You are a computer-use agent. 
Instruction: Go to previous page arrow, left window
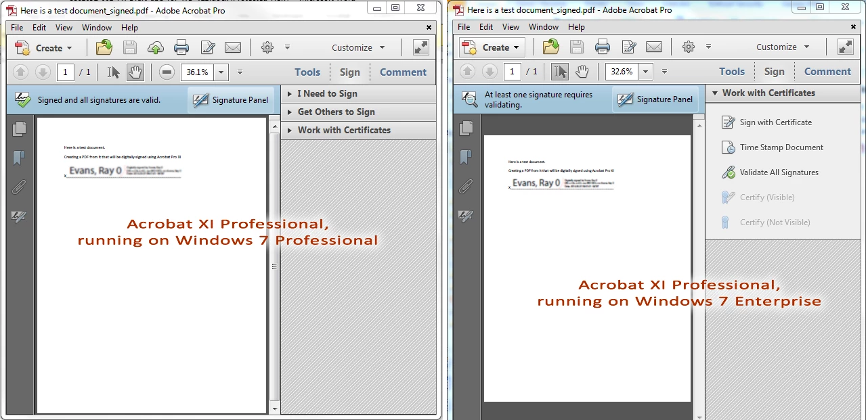point(20,72)
